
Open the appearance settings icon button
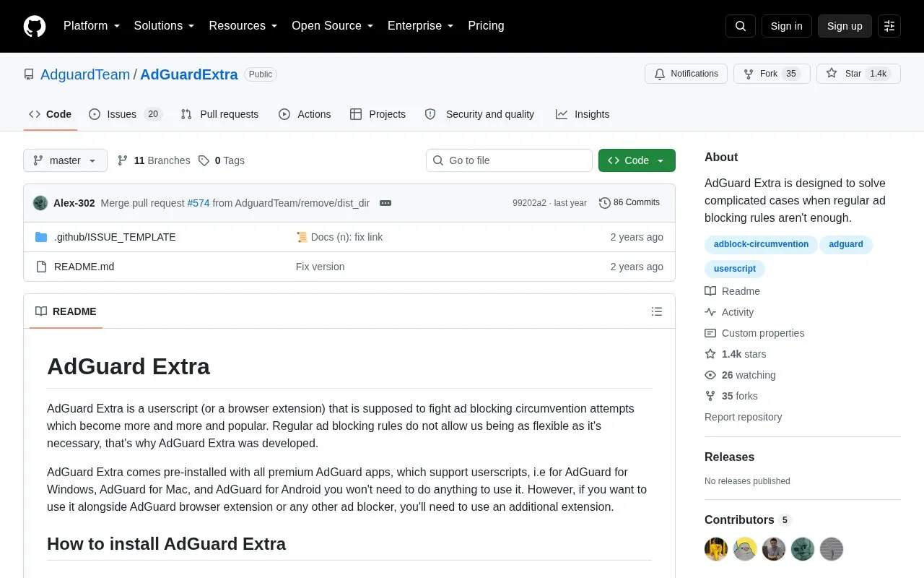[889, 26]
